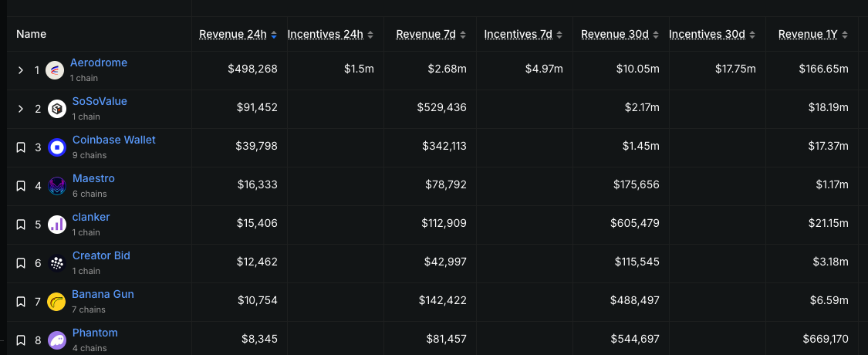The width and height of the screenshot is (868, 355).
Task: Bookmark the Maestro row
Action: pos(21,186)
